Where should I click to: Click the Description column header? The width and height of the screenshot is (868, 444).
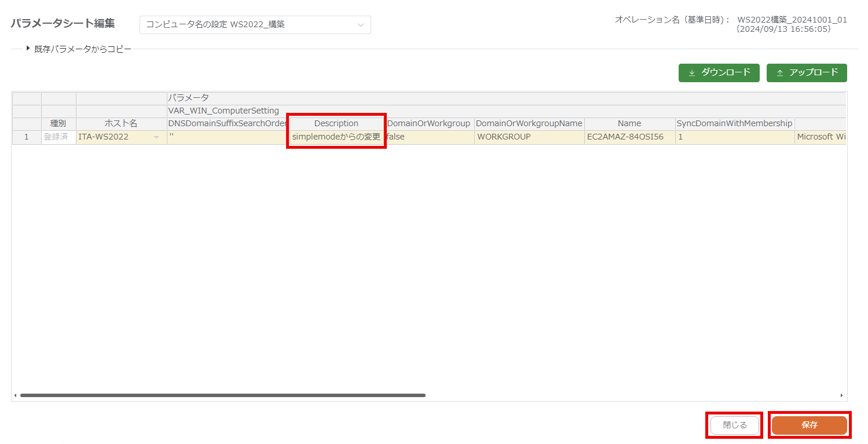[x=336, y=123]
